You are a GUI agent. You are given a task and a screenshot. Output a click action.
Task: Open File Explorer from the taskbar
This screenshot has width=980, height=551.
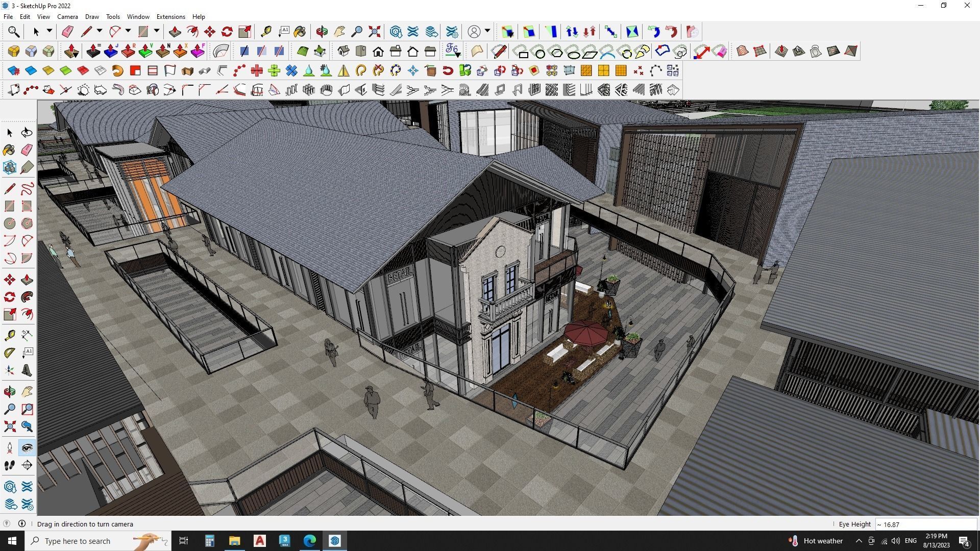(234, 541)
